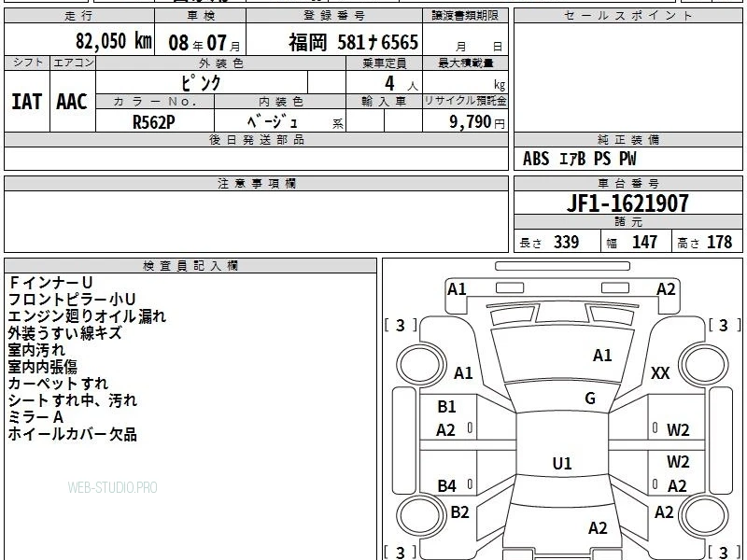
Task: Select chassis number JF1-1621907
Action: [x=627, y=203]
